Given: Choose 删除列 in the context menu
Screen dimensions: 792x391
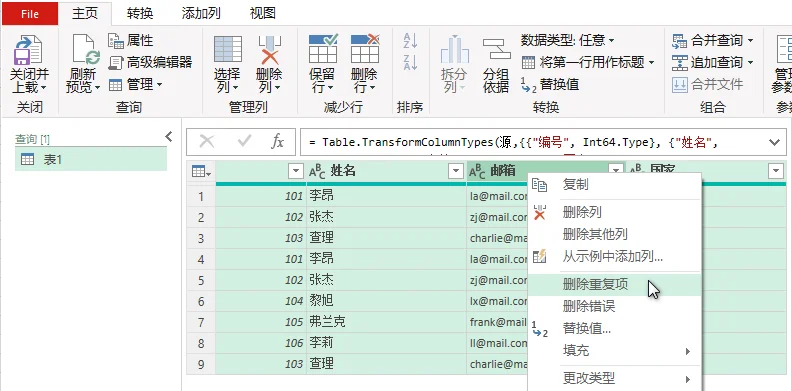Looking at the screenshot, I should [615, 212].
